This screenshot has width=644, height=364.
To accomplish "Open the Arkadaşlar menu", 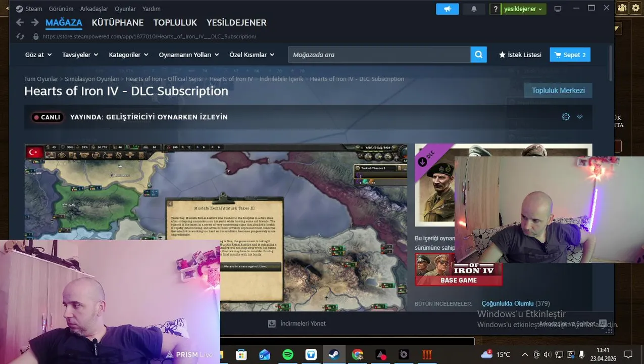I will click(x=94, y=9).
